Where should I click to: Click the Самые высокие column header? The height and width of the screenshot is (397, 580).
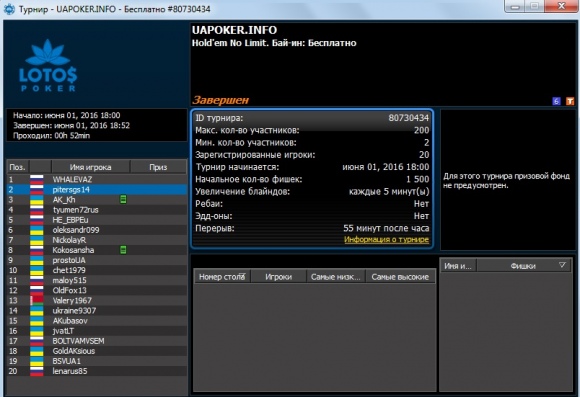pyautogui.click(x=400, y=277)
